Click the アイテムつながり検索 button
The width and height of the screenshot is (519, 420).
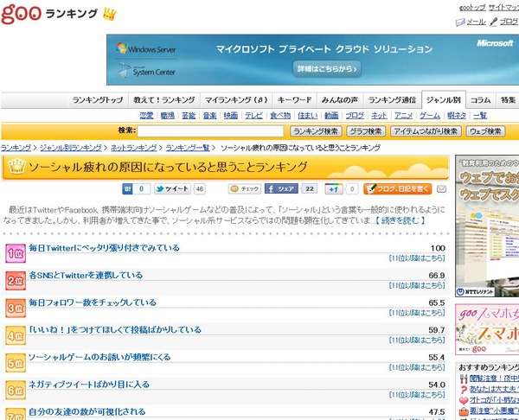[x=426, y=131]
